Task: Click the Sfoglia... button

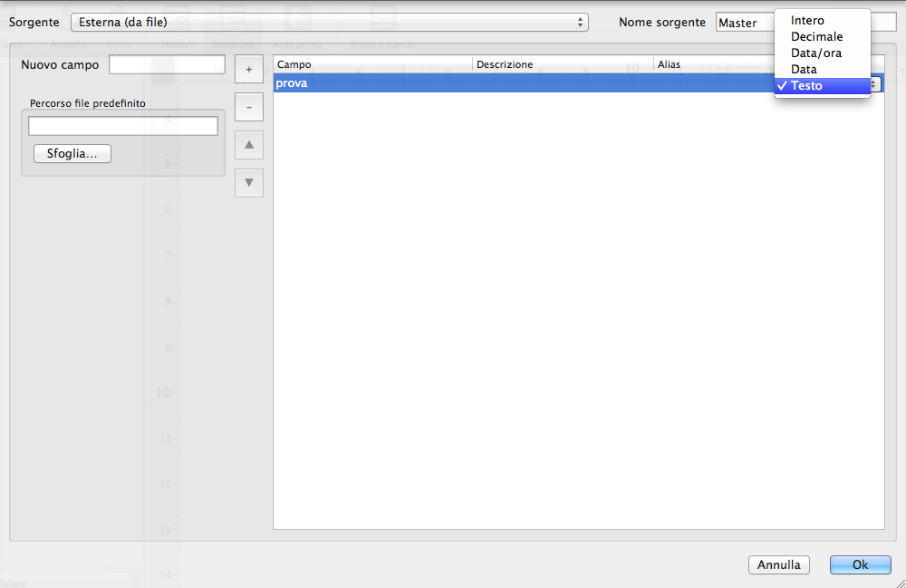Action: click(x=72, y=153)
